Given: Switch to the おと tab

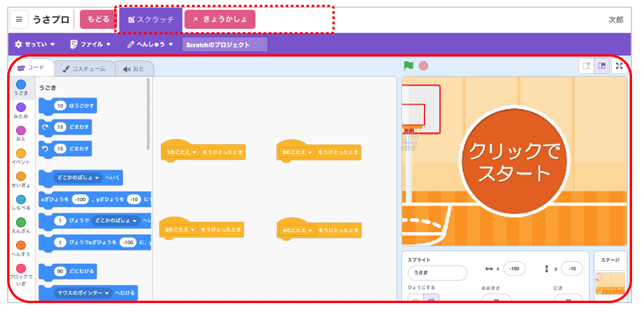Looking at the screenshot, I should tap(134, 69).
